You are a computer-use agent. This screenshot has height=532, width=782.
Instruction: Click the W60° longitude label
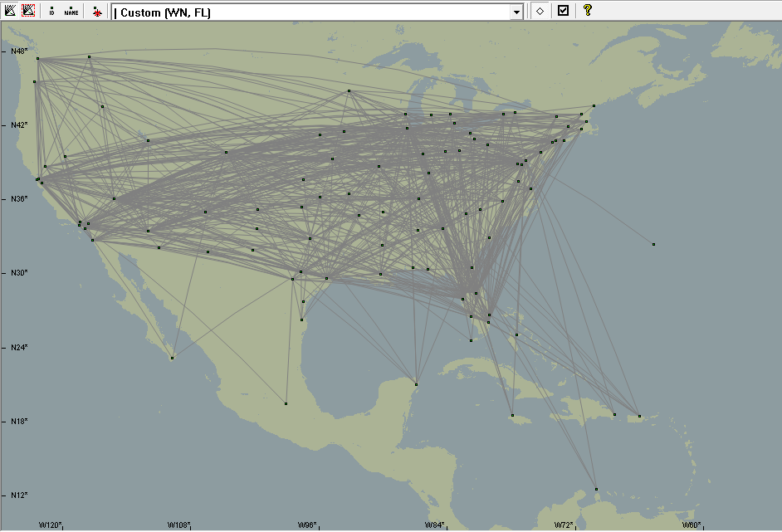pyautogui.click(x=692, y=525)
